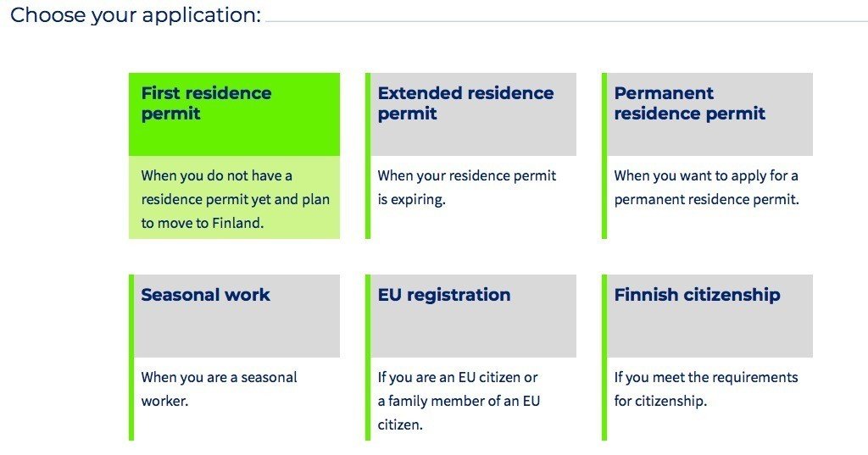Click 'If you meet the requirements' description
868x455 pixels.
(706, 389)
